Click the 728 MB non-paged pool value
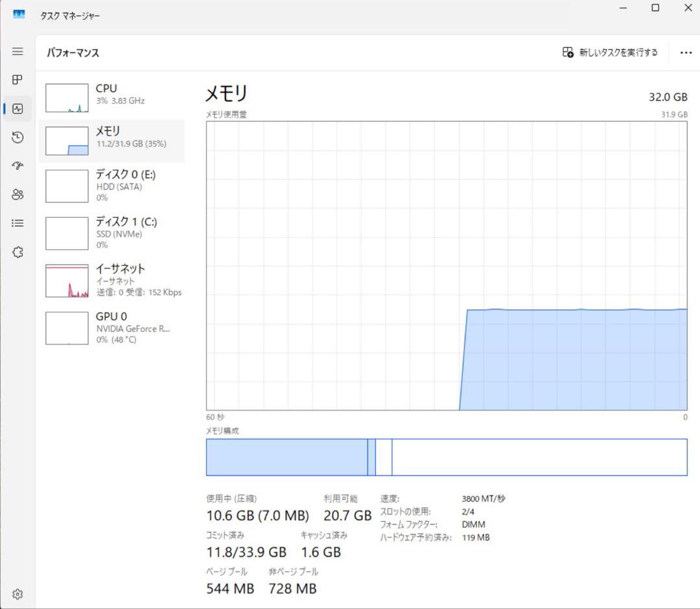The height and width of the screenshot is (609, 700). (292, 589)
